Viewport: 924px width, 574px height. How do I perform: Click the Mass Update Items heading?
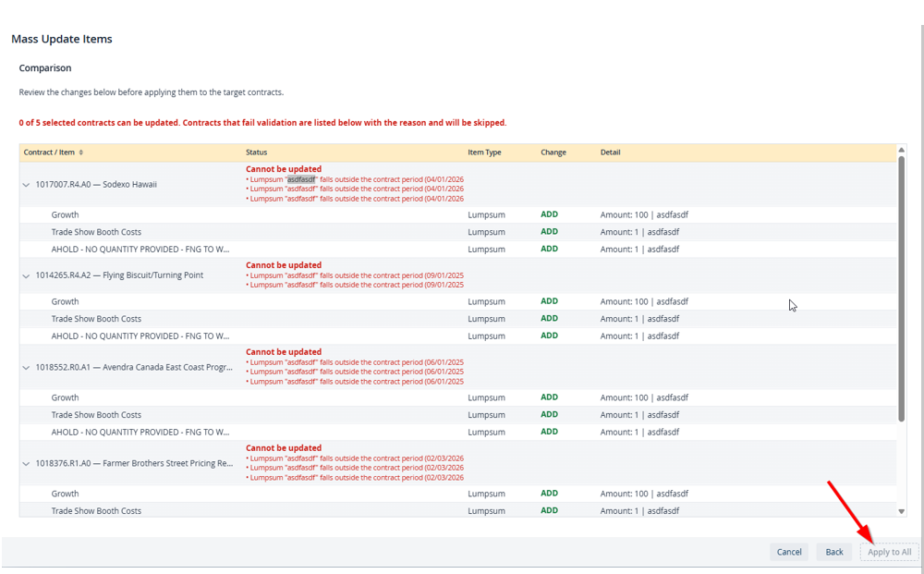pos(62,39)
